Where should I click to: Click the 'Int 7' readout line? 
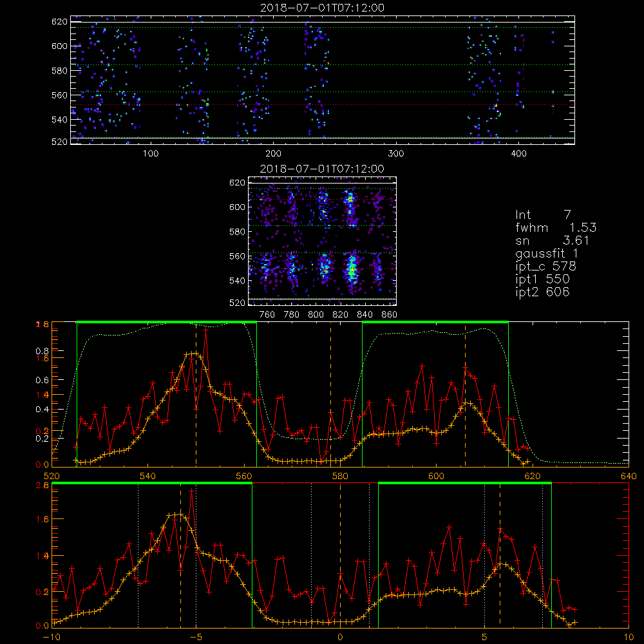[543, 214]
